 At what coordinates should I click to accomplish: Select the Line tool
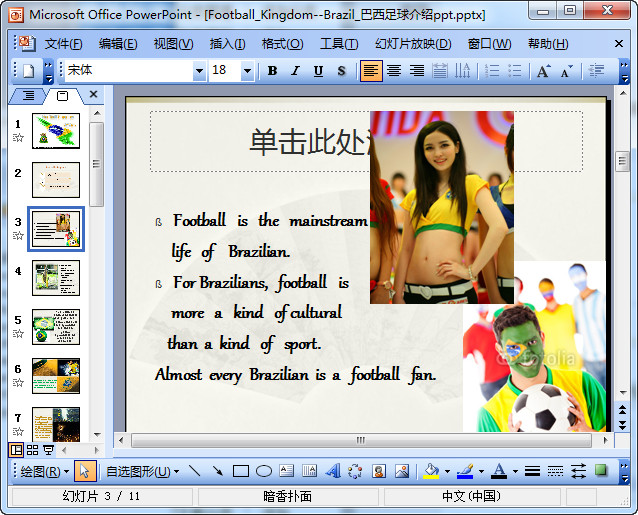point(194,471)
